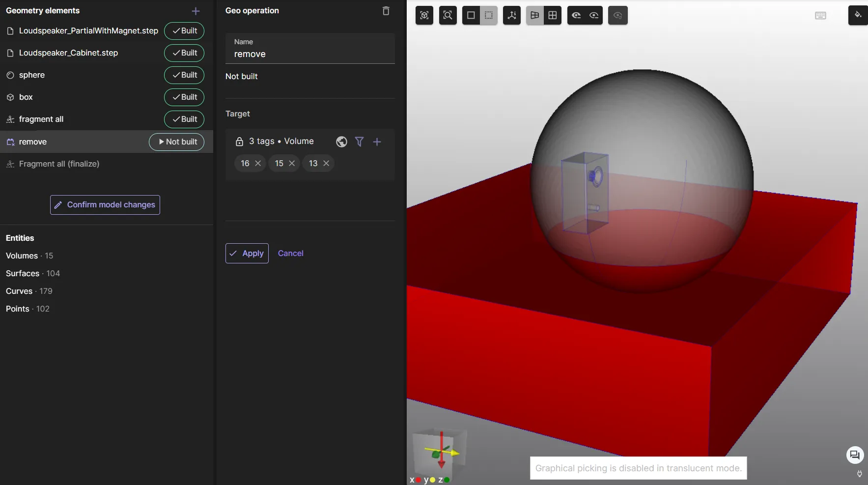Add a tag with the Target plus icon
868x485 pixels.
point(377,142)
